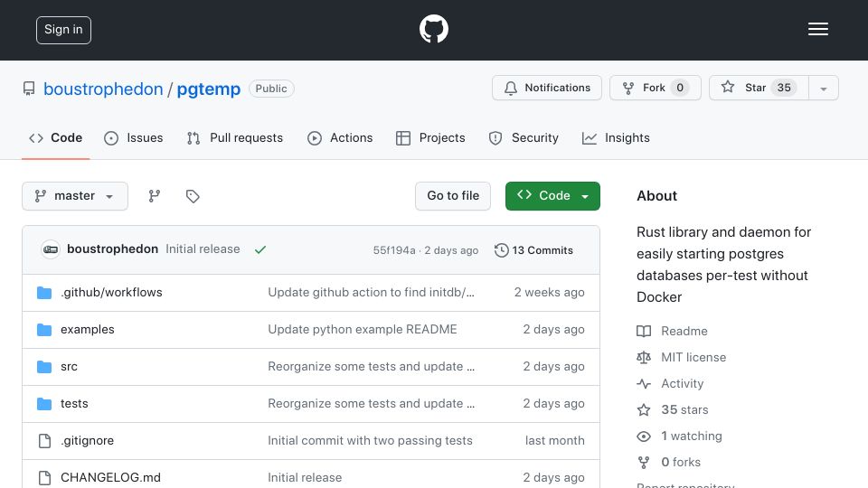Screen dimensions: 868x488
Task: Open the Security tab
Action: coord(524,137)
